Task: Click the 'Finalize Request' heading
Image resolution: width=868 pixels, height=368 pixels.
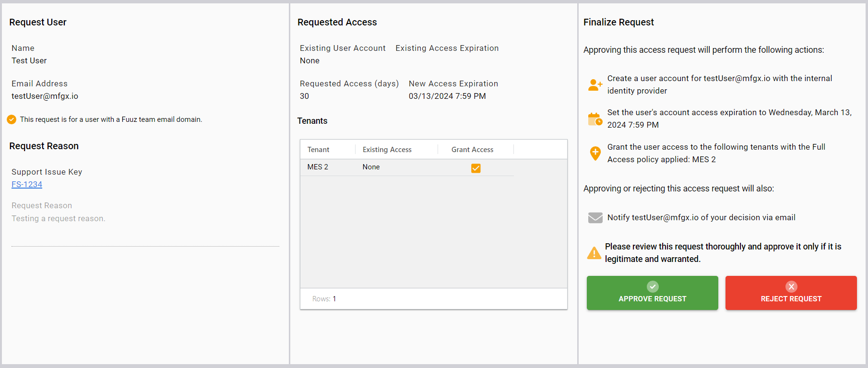Action: (x=618, y=22)
